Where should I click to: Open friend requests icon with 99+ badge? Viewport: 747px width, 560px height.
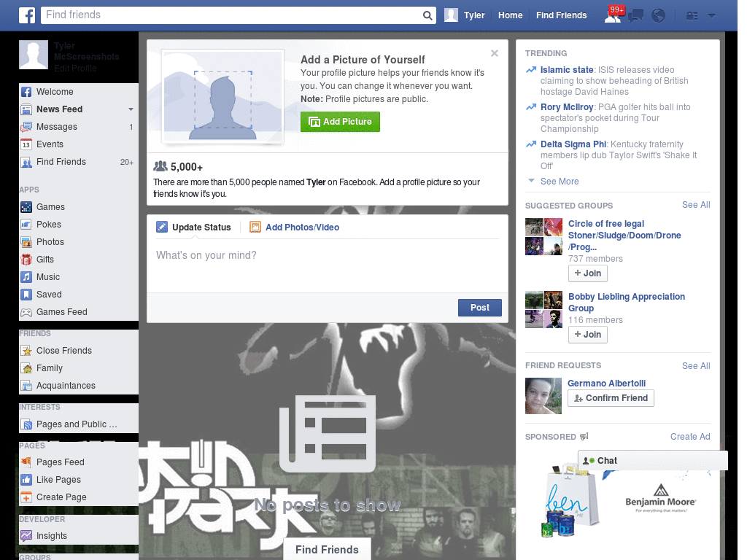coord(613,15)
